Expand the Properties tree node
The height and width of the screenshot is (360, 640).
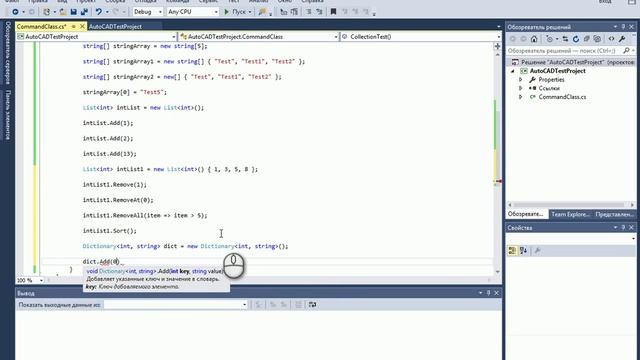tap(521, 80)
